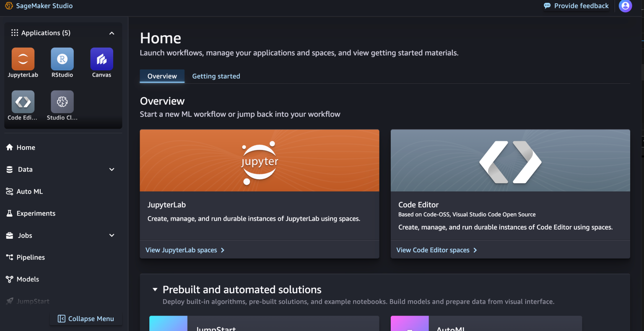Select Pipelines in the sidebar
The height and width of the screenshot is (331, 644).
pyautogui.click(x=29, y=257)
